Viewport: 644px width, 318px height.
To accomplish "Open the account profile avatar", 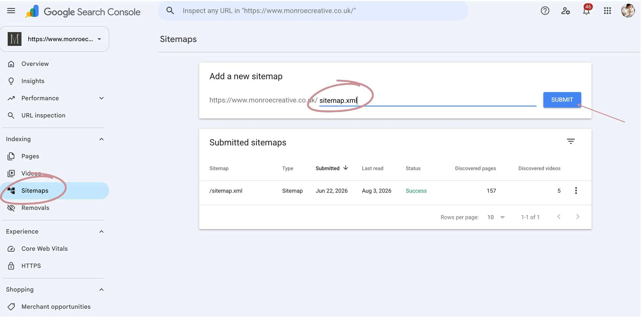I will coord(628,11).
